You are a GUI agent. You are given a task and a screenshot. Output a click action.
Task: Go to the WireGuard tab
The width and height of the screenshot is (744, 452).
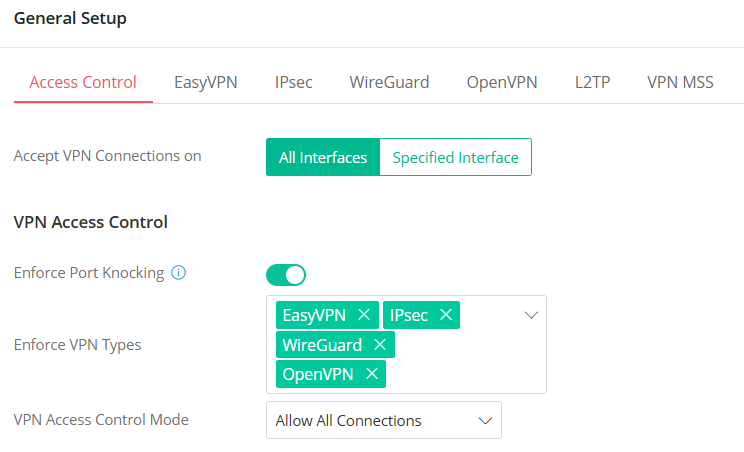(389, 82)
